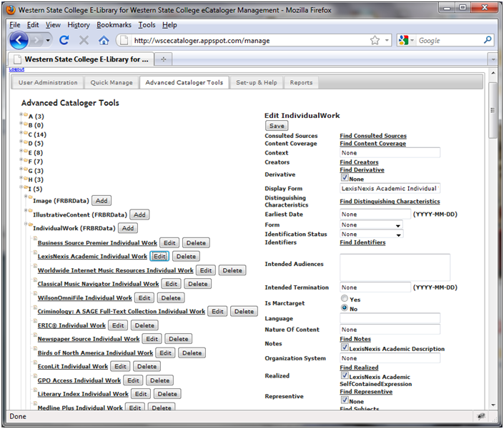The height and width of the screenshot is (429, 504).
Task: Open the File menu
Action: [x=15, y=25]
